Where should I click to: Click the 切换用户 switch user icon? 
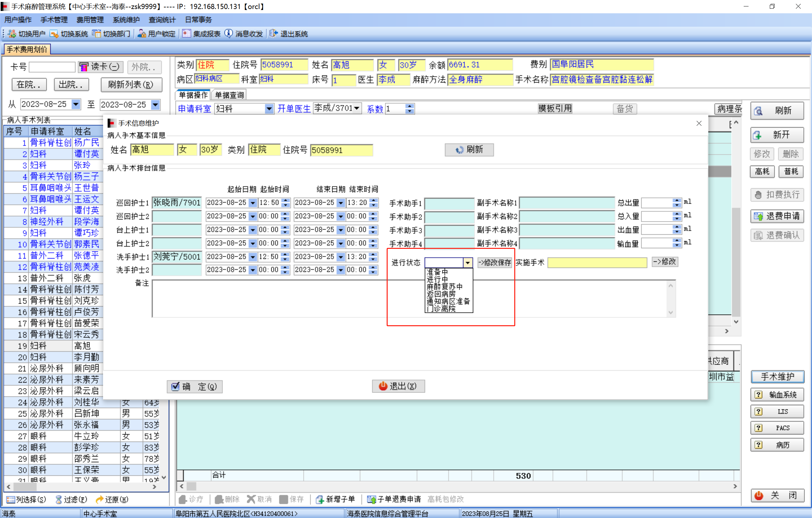click(12, 34)
